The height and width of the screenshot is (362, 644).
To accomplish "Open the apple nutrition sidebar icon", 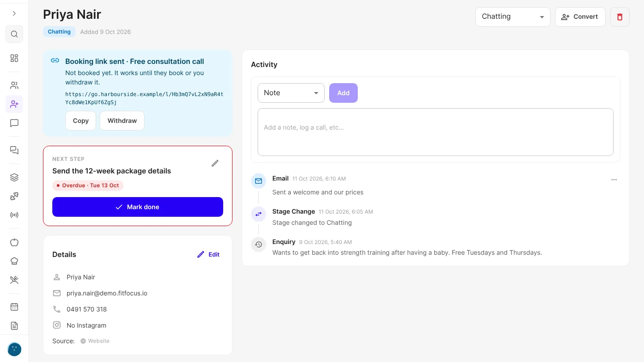I will click(x=14, y=242).
